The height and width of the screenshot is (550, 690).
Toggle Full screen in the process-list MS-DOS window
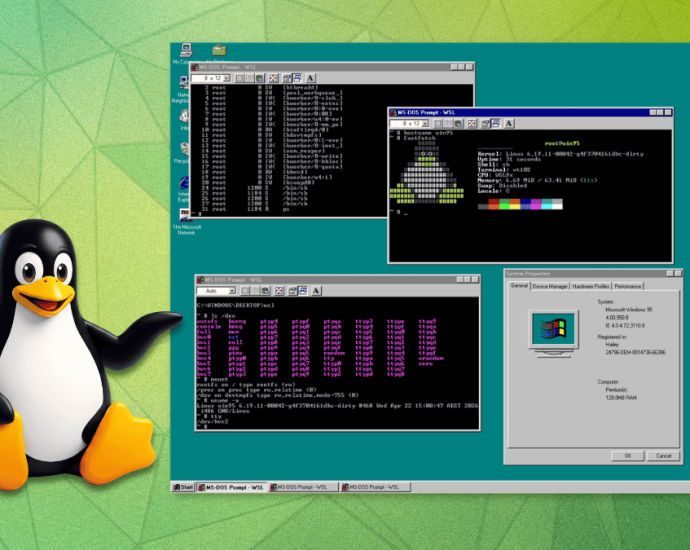pos(273,78)
